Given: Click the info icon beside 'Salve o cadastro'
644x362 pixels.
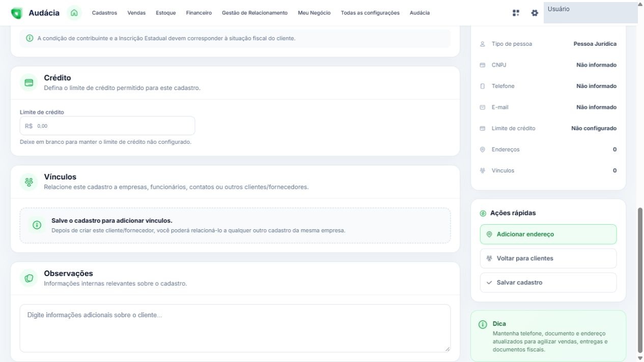Looking at the screenshot, I should [x=37, y=225].
